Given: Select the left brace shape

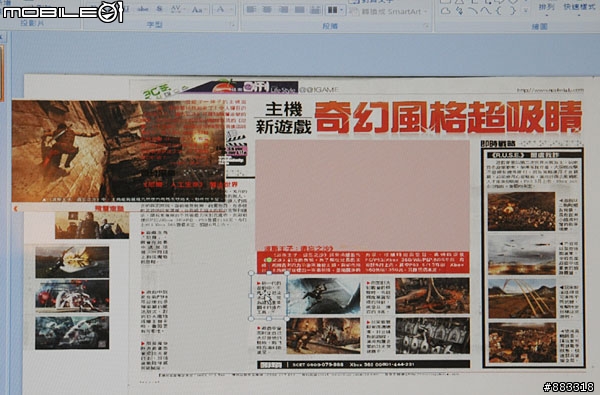Looking at the screenshot, I should pos(499,11).
